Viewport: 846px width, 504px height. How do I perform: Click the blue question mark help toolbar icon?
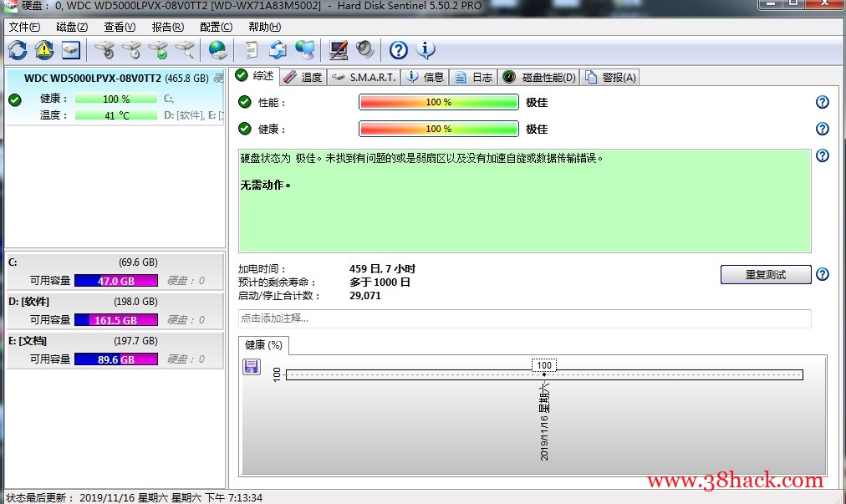pyautogui.click(x=398, y=50)
